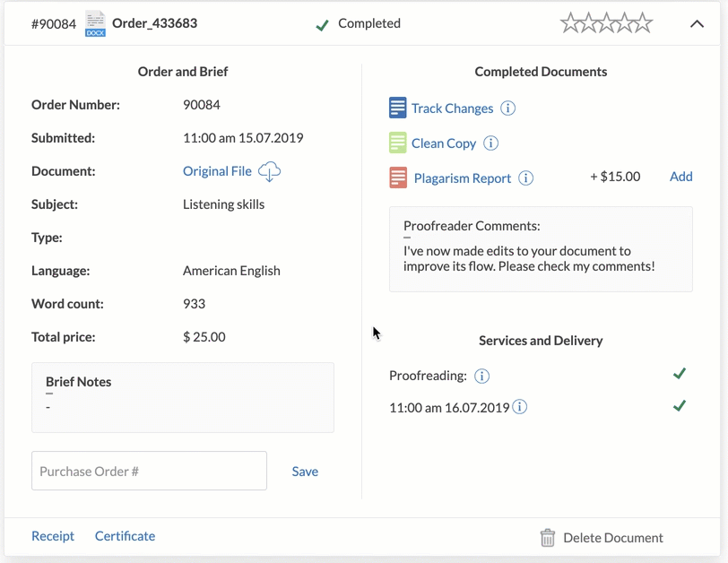
Task: Click the cloud download icon next to Original File
Action: point(269,172)
